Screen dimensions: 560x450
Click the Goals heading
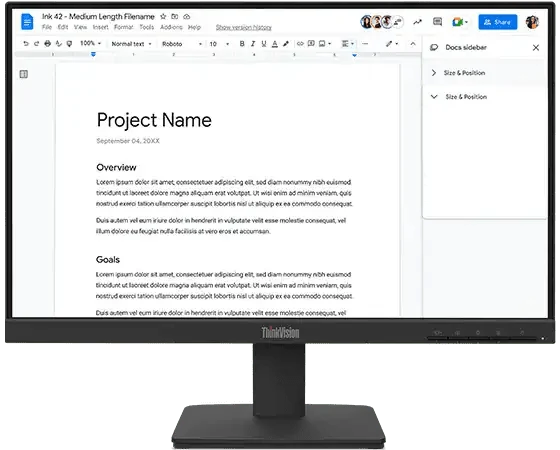(108, 260)
